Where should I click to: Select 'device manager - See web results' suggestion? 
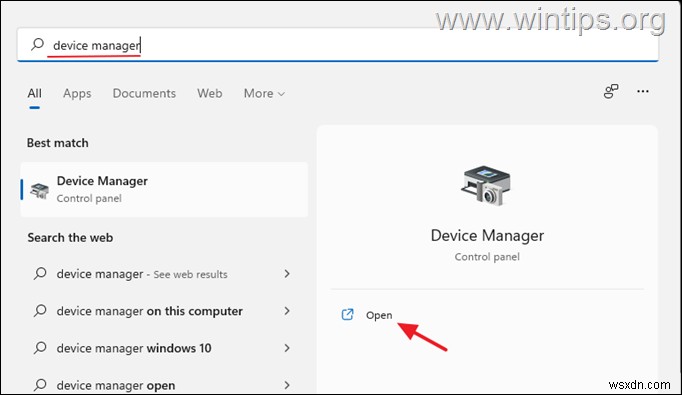[142, 274]
